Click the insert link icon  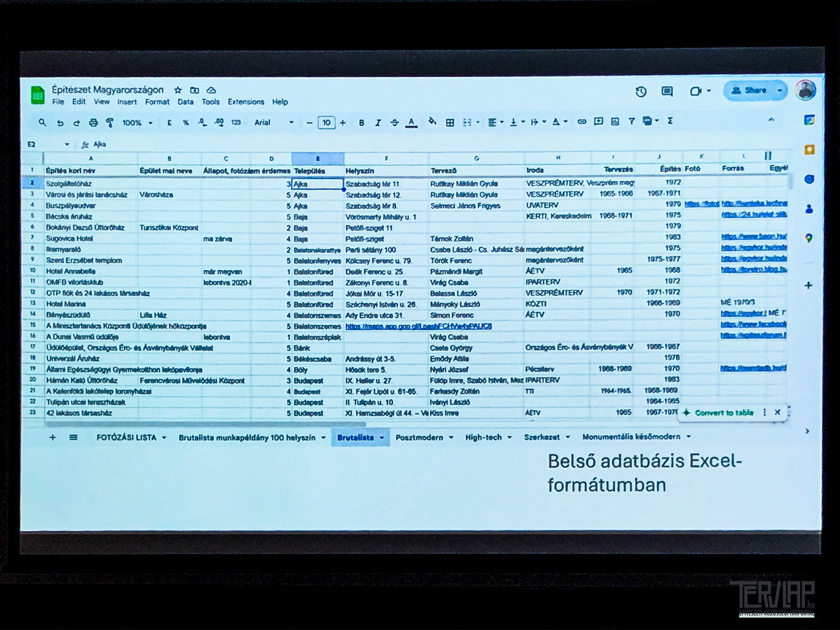pyautogui.click(x=582, y=121)
